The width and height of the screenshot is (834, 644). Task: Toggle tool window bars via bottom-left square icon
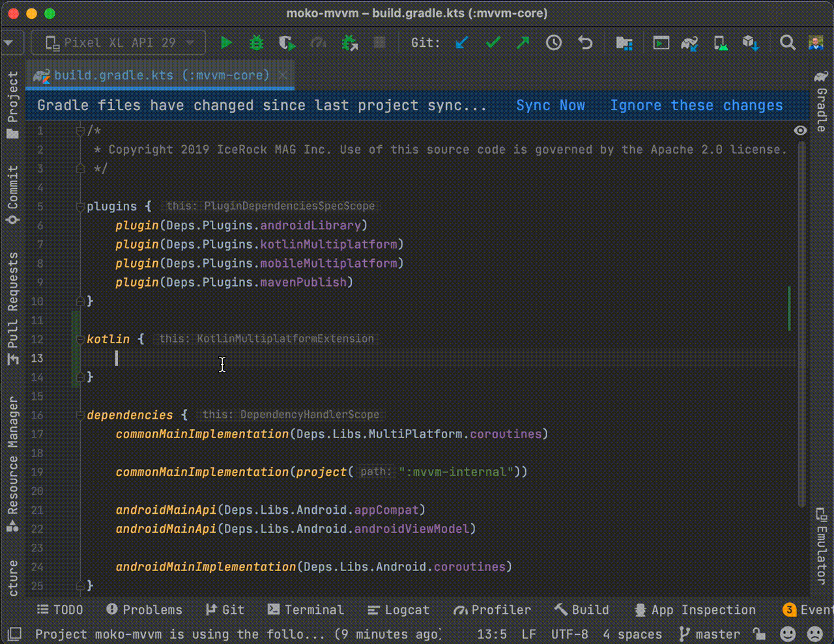14,634
